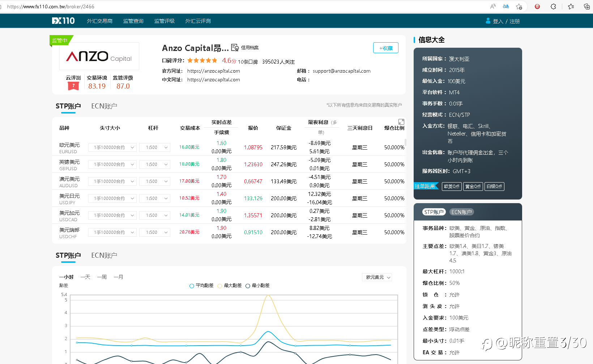Open 监管查询 navigation menu
This screenshot has width=593, height=364.
pos(133,21)
